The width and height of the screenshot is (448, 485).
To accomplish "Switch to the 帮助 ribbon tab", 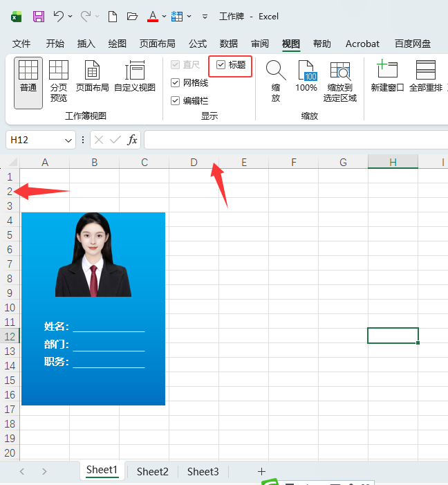I will pyautogui.click(x=322, y=44).
